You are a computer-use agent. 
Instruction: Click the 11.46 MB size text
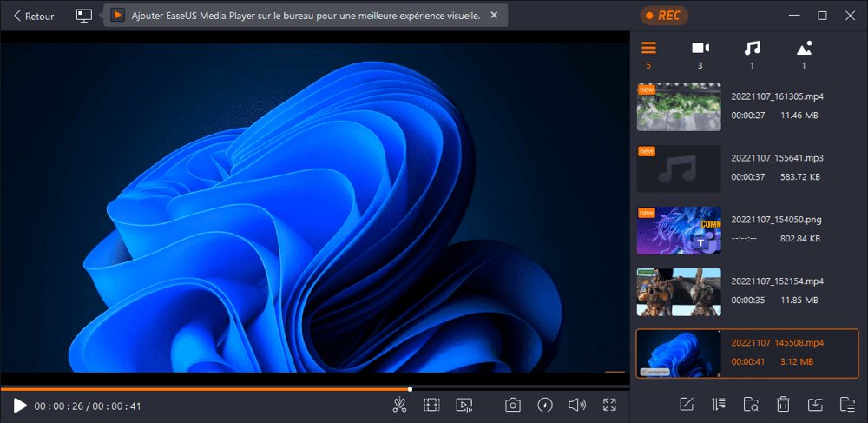pos(799,116)
